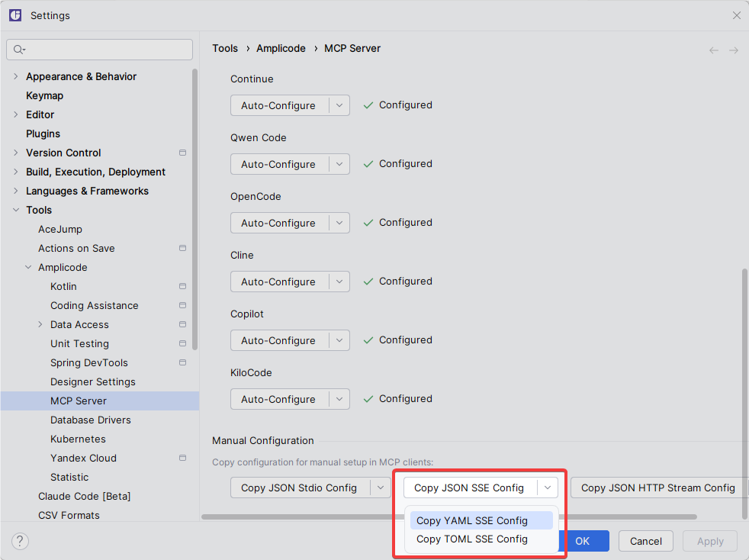
Task: Click the Settings window app icon
Action: point(15,15)
